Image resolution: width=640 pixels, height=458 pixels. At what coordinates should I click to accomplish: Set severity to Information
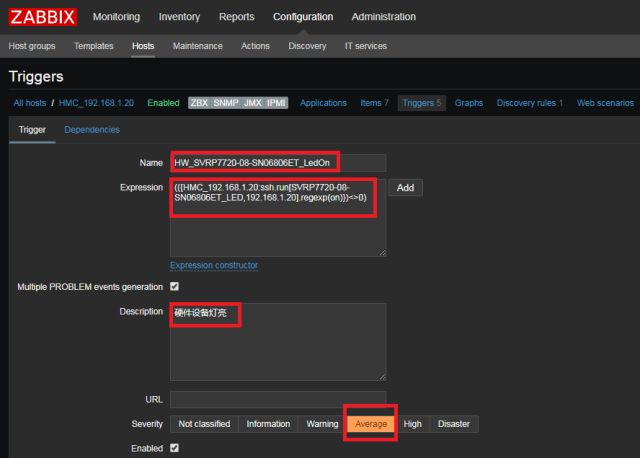268,424
